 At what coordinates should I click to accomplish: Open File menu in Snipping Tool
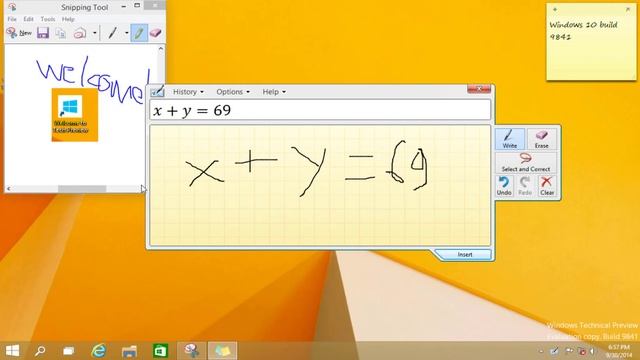12,19
